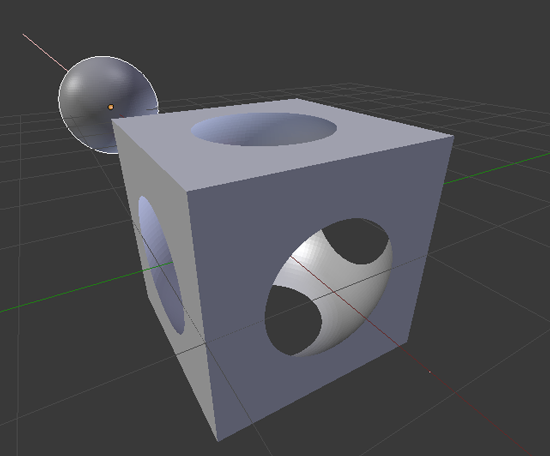
Task: Click the oval cavity on left face
Action: pos(161,265)
